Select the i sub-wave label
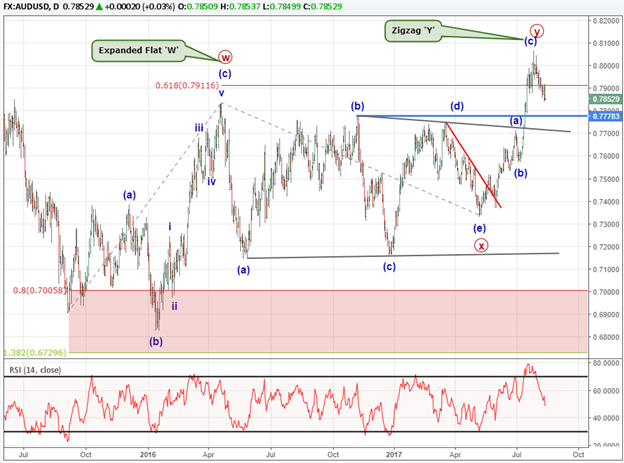 pos(170,227)
